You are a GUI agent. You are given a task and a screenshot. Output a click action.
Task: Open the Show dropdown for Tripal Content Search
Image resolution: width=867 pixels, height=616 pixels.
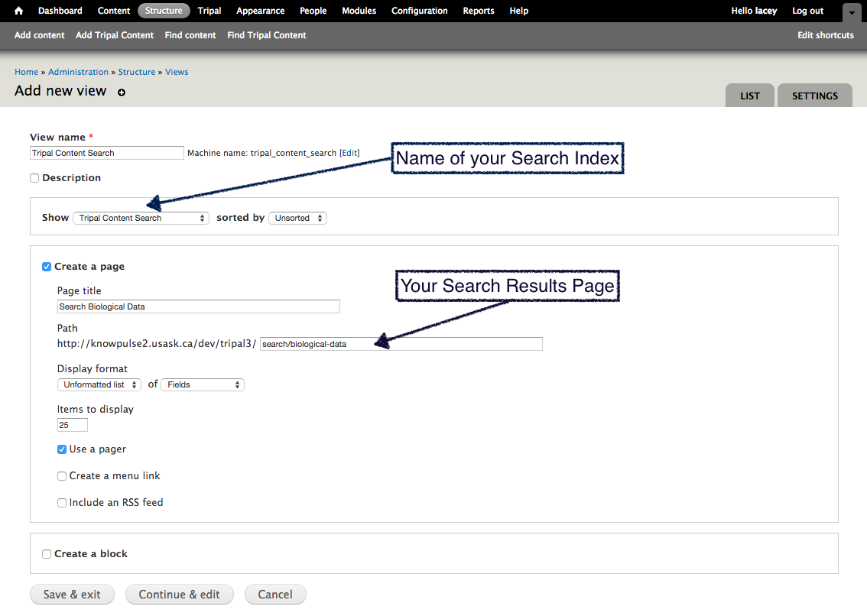pyautogui.click(x=141, y=218)
